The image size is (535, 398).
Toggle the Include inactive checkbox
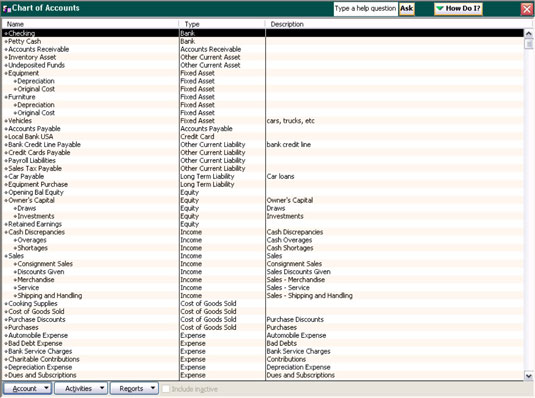pyautogui.click(x=166, y=389)
